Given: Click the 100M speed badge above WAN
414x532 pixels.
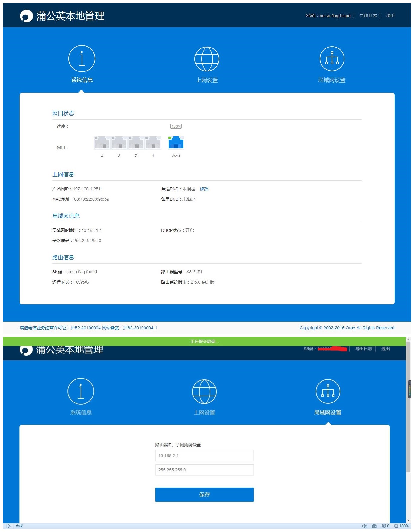Looking at the screenshot, I should pyautogui.click(x=176, y=126).
